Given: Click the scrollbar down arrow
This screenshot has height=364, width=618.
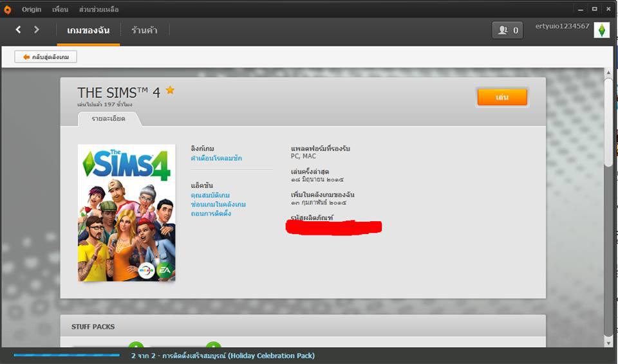Looking at the screenshot, I should [608, 343].
